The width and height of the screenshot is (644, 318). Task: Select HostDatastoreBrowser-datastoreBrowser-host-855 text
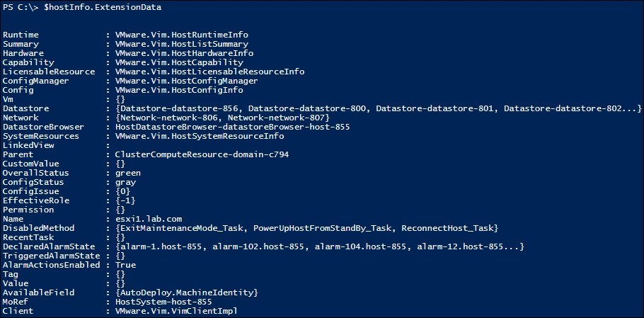[x=232, y=127]
